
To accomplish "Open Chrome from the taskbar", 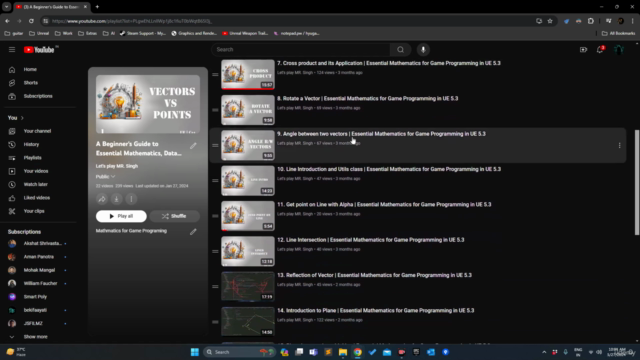I will click(358, 352).
